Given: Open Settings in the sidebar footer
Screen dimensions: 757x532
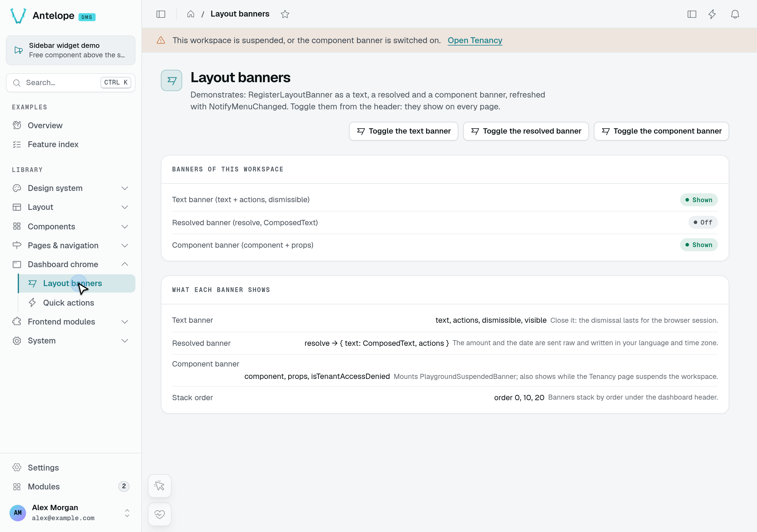Looking at the screenshot, I should tap(71, 468).
